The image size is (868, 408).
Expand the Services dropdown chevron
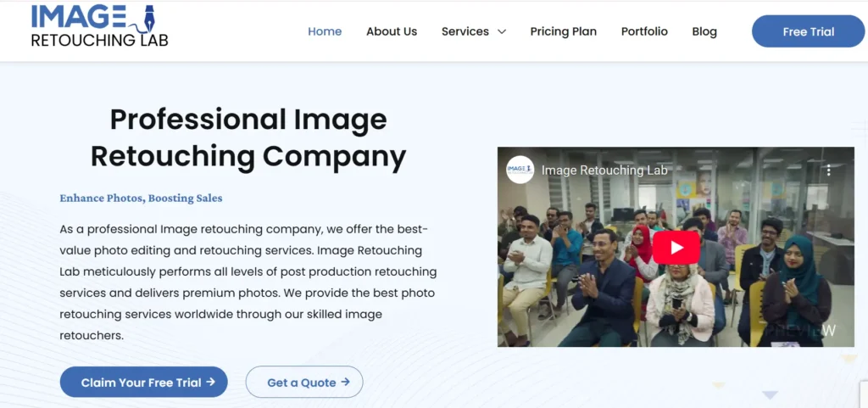(x=502, y=32)
